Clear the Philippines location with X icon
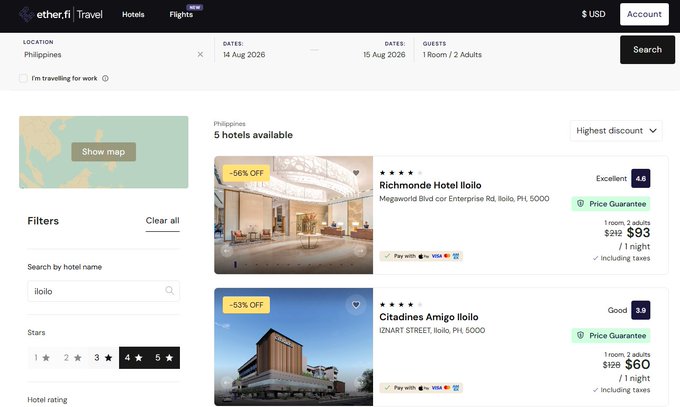Screen dimensions: 680x407 pyautogui.click(x=200, y=55)
